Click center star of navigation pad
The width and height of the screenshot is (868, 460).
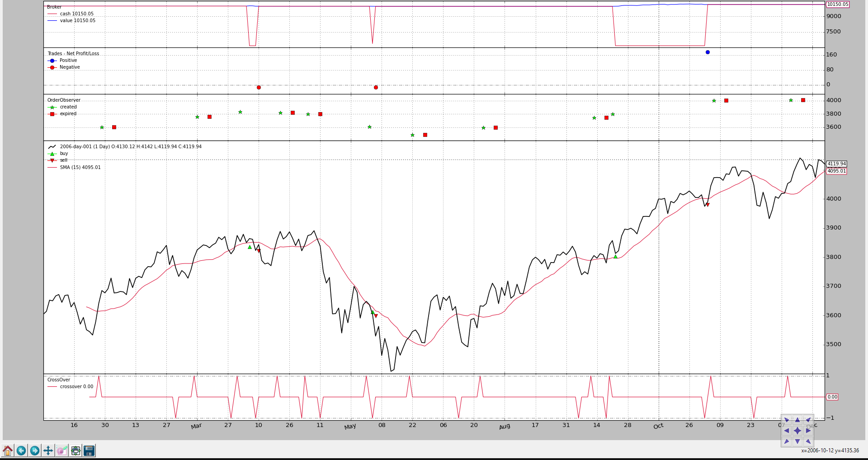[x=797, y=431]
